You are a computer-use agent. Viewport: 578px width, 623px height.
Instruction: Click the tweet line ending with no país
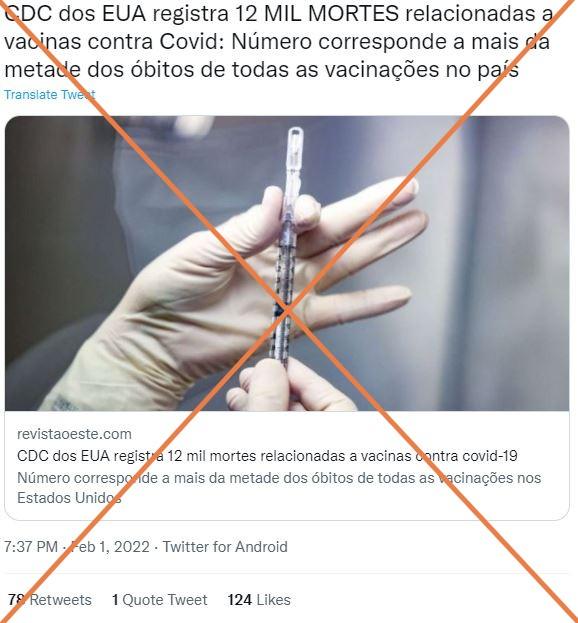261,70
